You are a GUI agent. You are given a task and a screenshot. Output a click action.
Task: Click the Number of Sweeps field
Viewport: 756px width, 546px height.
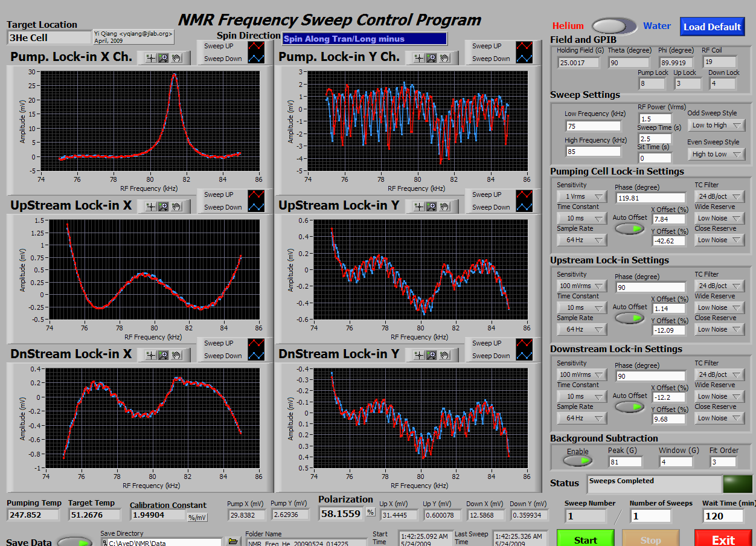click(650, 516)
